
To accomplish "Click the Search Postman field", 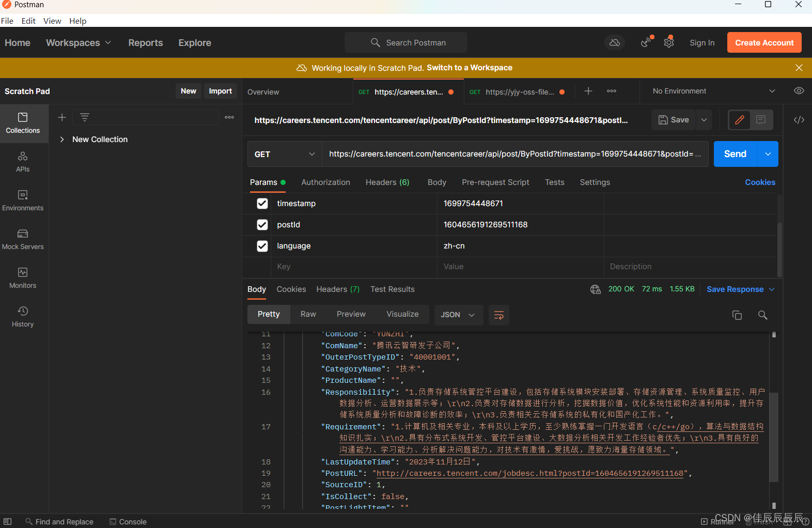I will (x=406, y=42).
